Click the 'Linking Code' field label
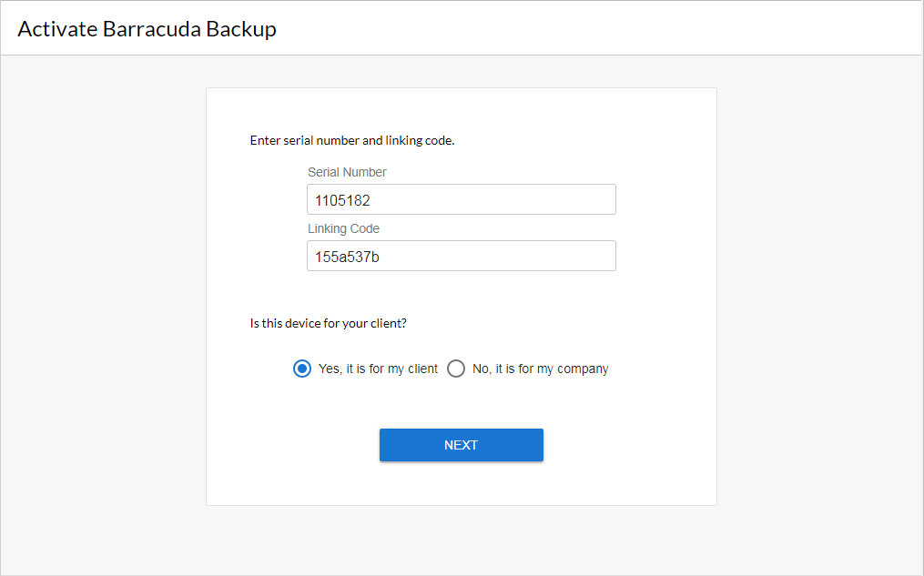This screenshot has height=576, width=924. (x=343, y=228)
